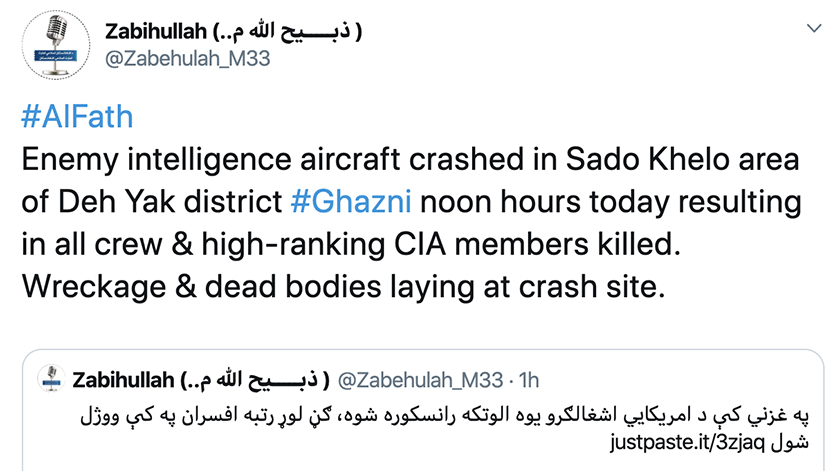The height and width of the screenshot is (471, 840).
Task: Click the @Zabehulah_M33 handle below the main name
Action: [187, 59]
